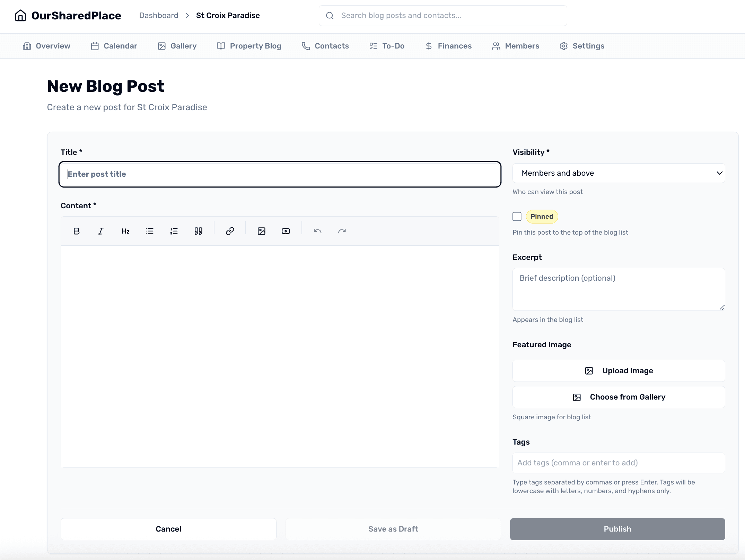Insert a blockquote
745x560 pixels.
198,231
